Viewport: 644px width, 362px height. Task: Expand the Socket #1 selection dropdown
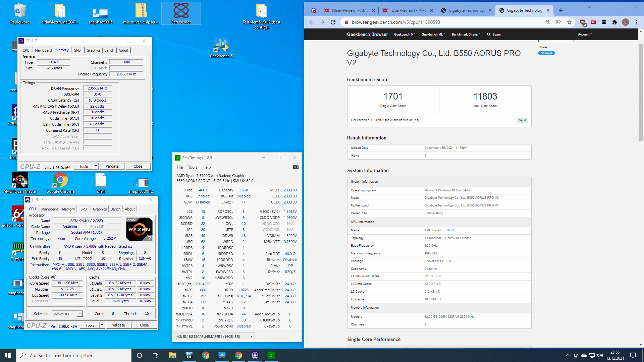click(x=80, y=314)
